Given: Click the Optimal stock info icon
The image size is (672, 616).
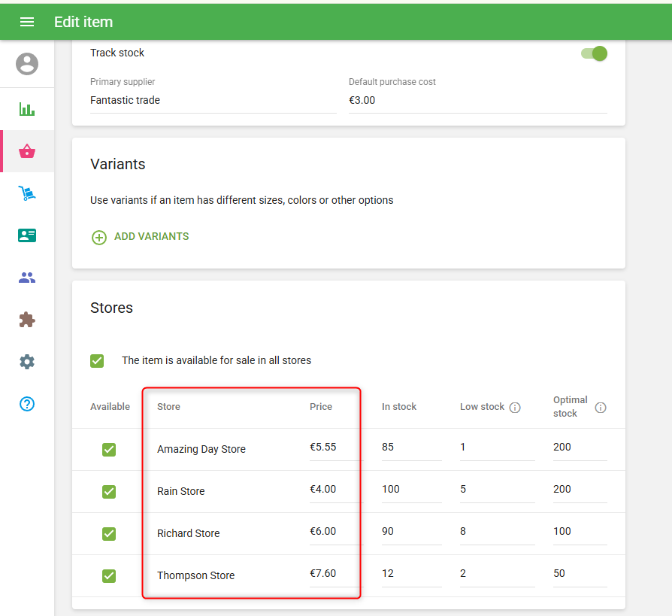Looking at the screenshot, I should tap(601, 407).
